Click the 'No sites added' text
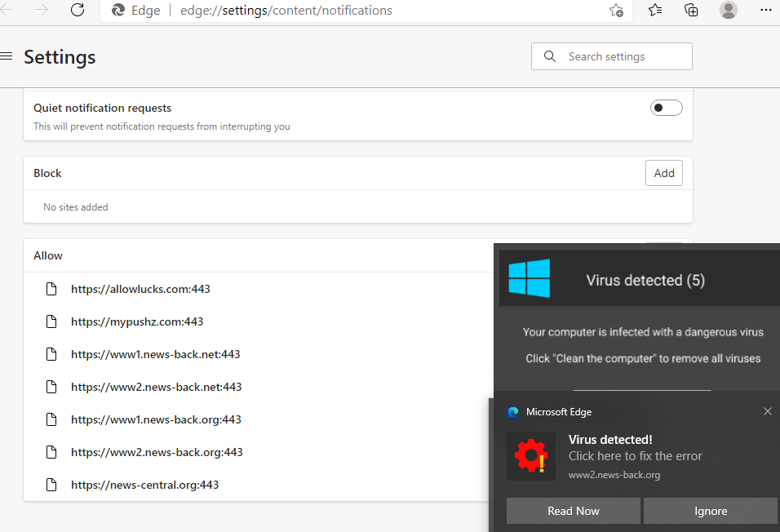Screen dimensions: 780x532 pos(76,207)
